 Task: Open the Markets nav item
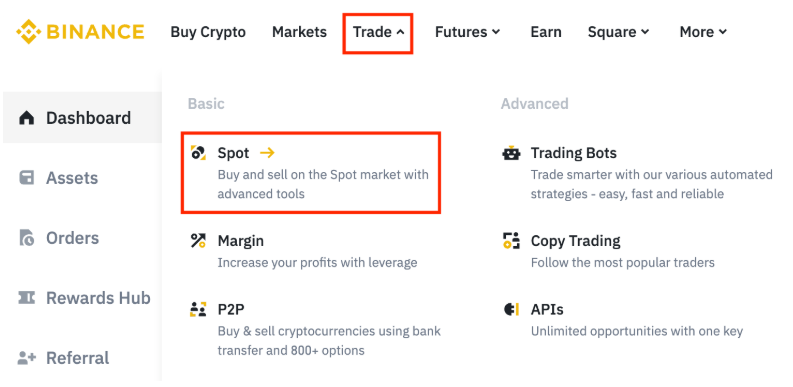[x=299, y=32]
